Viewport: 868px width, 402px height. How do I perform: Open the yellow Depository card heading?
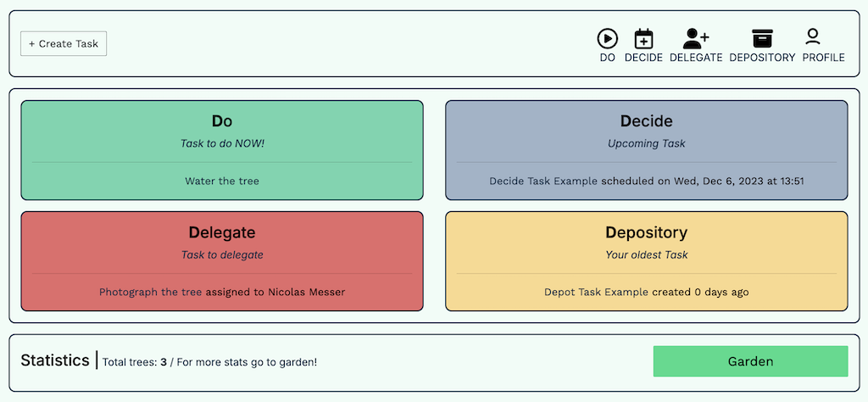(646, 232)
